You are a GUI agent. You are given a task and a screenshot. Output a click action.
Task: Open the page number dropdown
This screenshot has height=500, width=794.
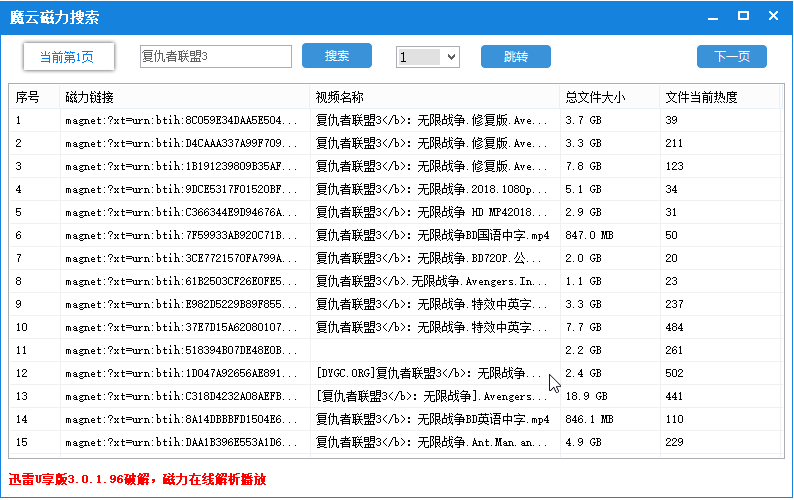click(x=450, y=57)
